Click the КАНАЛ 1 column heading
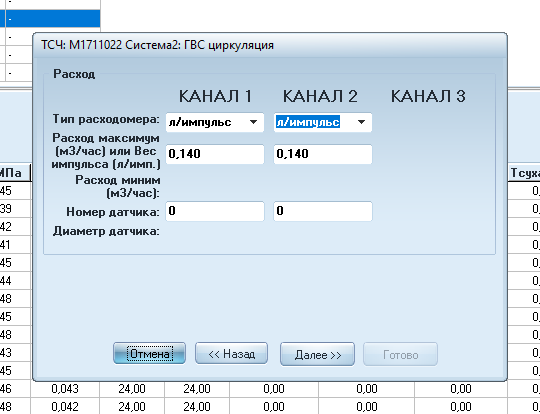Image resolution: width=540 pixels, height=414 pixels. pos(215,96)
